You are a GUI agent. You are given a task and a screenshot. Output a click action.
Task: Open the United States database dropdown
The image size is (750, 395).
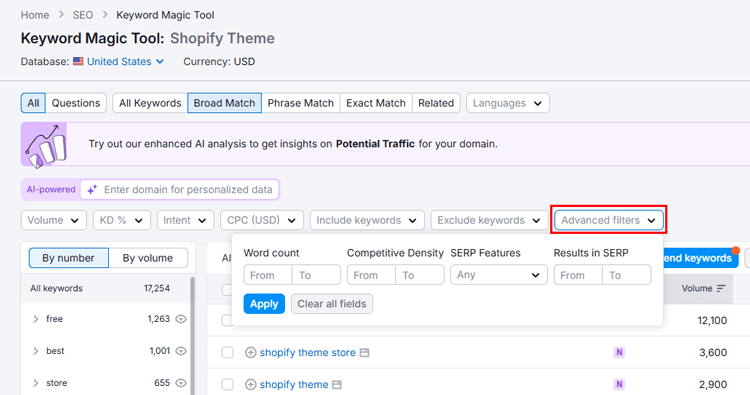coord(125,61)
